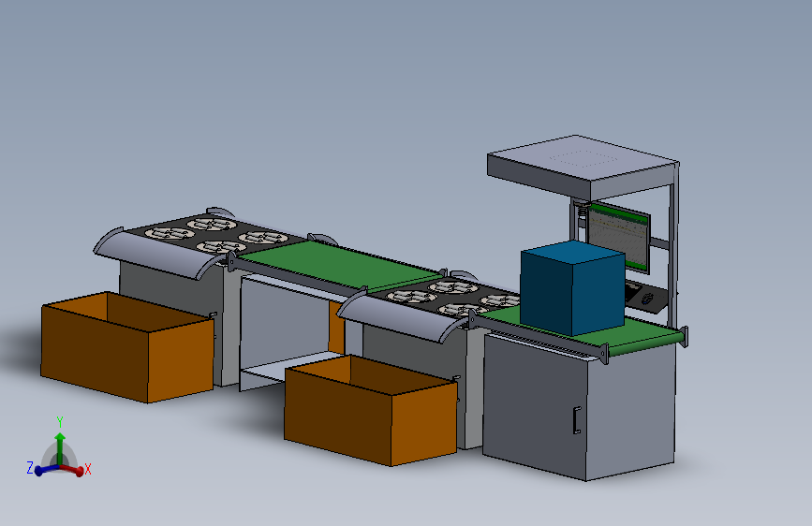Select the monitor screen on the inspection stand
This screenshot has width=812, height=526.
619,237
